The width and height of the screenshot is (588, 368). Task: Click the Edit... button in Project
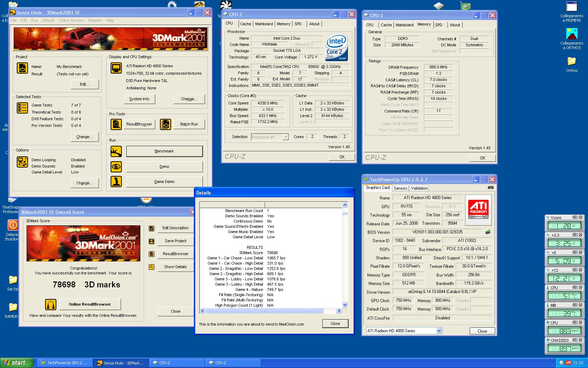pyautogui.click(x=84, y=84)
